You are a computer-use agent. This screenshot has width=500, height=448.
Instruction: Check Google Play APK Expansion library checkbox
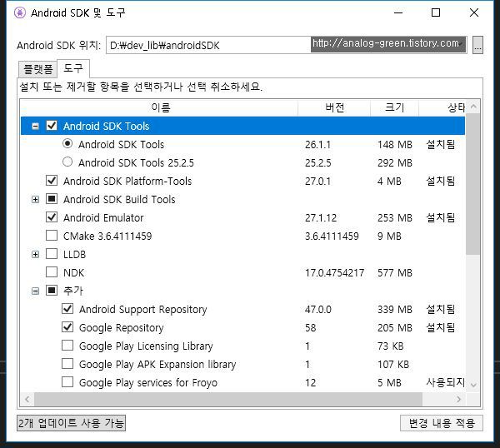(67, 364)
